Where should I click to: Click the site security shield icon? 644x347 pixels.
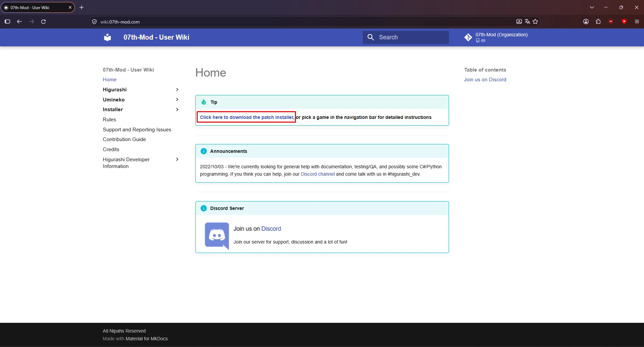click(94, 22)
